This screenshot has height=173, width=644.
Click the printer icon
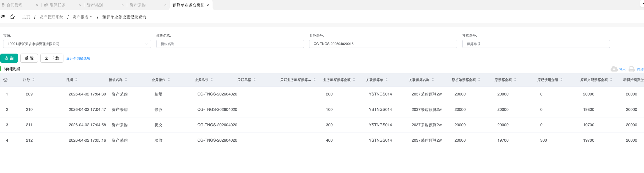tap(632, 69)
